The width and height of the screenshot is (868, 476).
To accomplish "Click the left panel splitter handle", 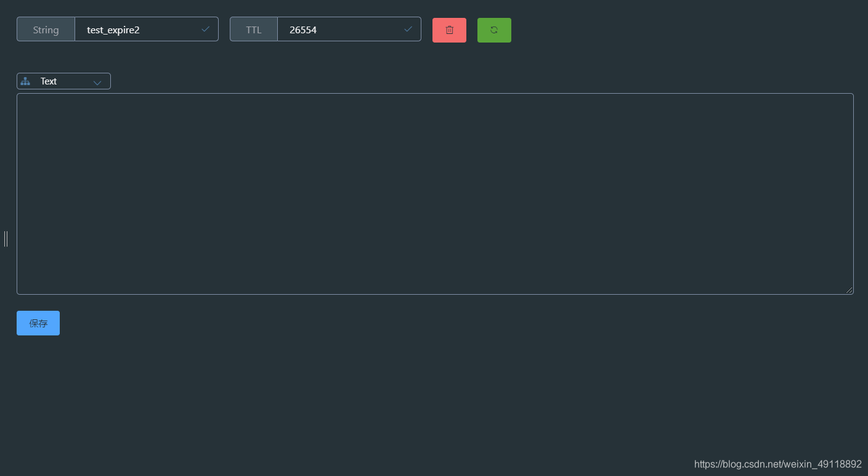I will [x=6, y=239].
